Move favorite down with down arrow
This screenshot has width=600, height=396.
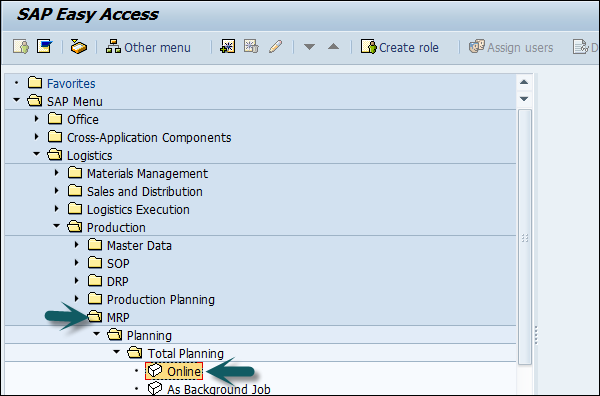pyautogui.click(x=309, y=47)
